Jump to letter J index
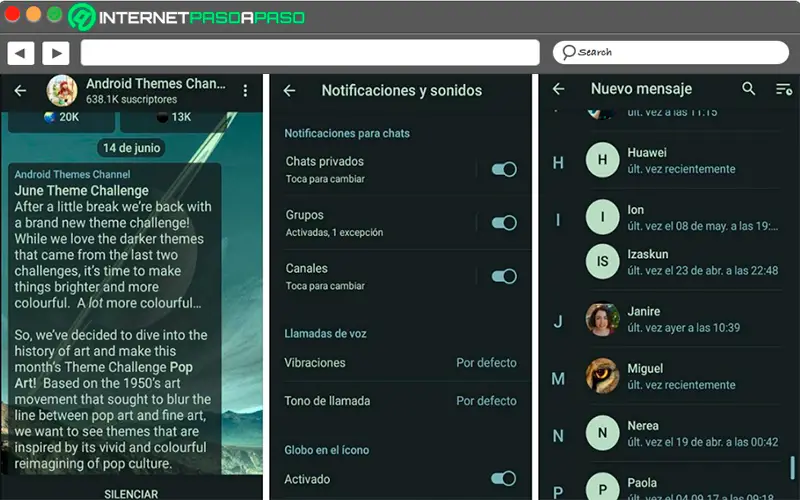This screenshot has width=800, height=500. [558, 322]
